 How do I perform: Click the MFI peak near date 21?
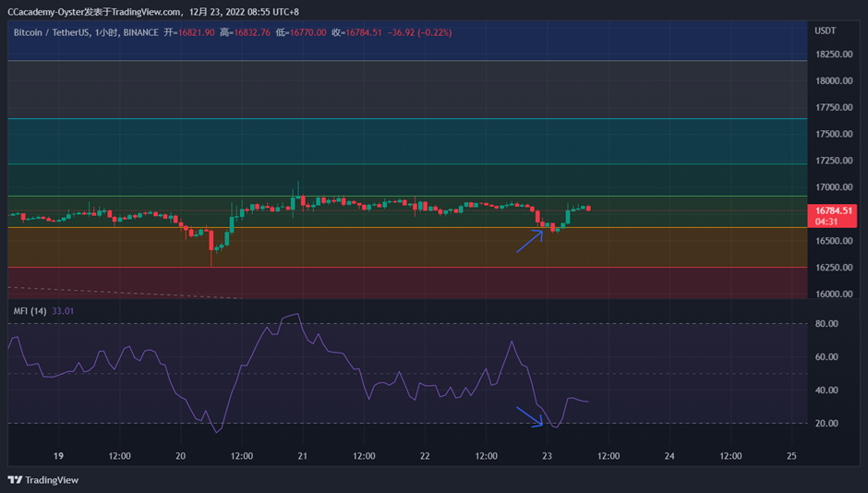(x=298, y=314)
